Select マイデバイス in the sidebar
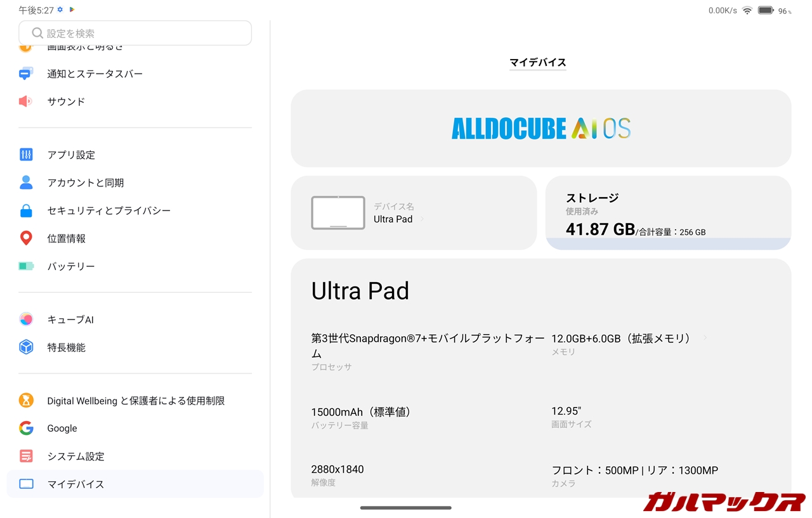This screenshot has height=518, width=812. pos(134,484)
